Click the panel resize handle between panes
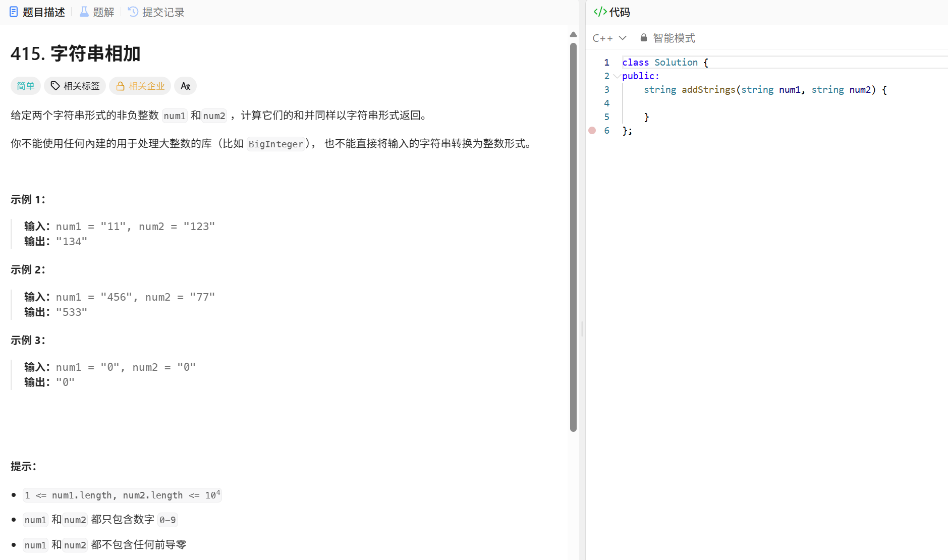 point(582,329)
